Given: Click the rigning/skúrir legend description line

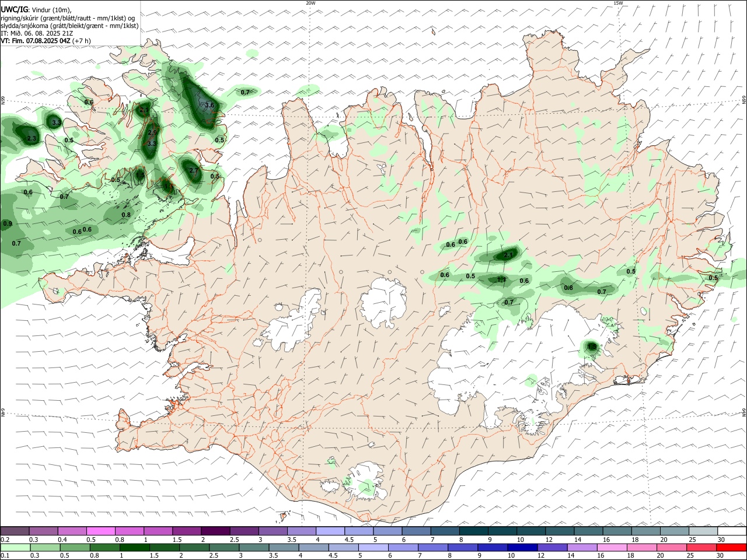Looking at the screenshot, I should click(68, 17).
